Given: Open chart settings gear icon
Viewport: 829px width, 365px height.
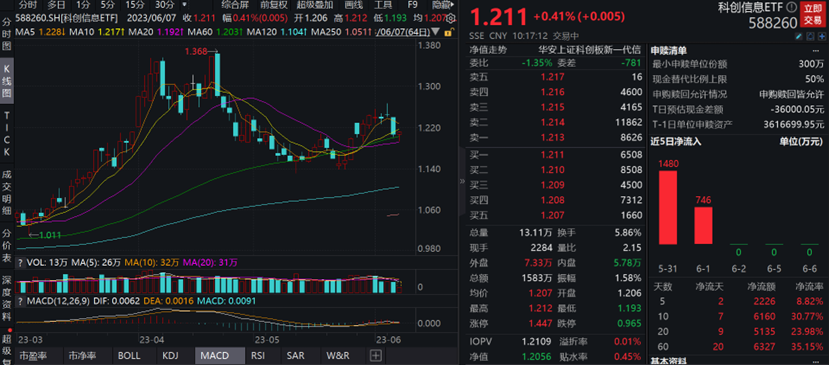Looking at the screenshot, I should click(x=451, y=19).
